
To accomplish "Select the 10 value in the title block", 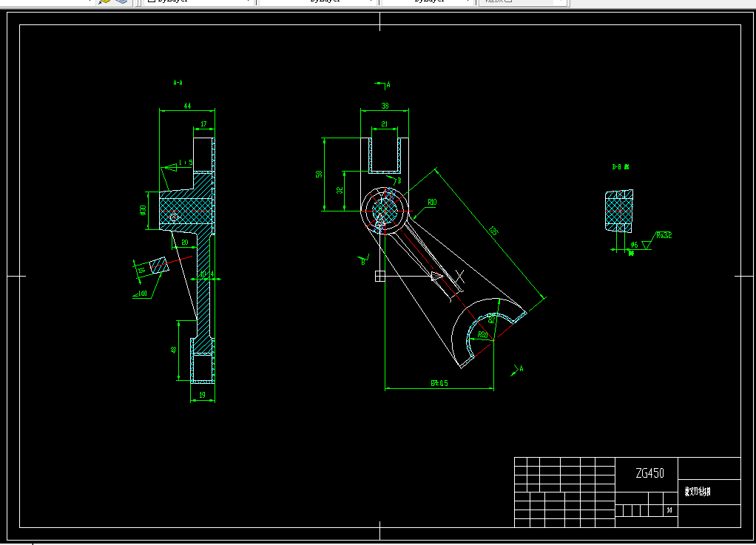I will [669, 510].
